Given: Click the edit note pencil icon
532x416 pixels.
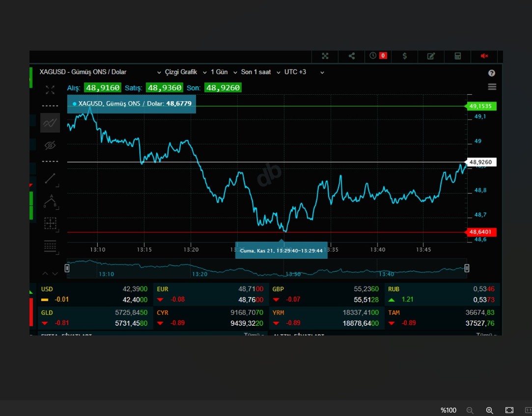Looking at the screenshot, I should pyautogui.click(x=431, y=56).
